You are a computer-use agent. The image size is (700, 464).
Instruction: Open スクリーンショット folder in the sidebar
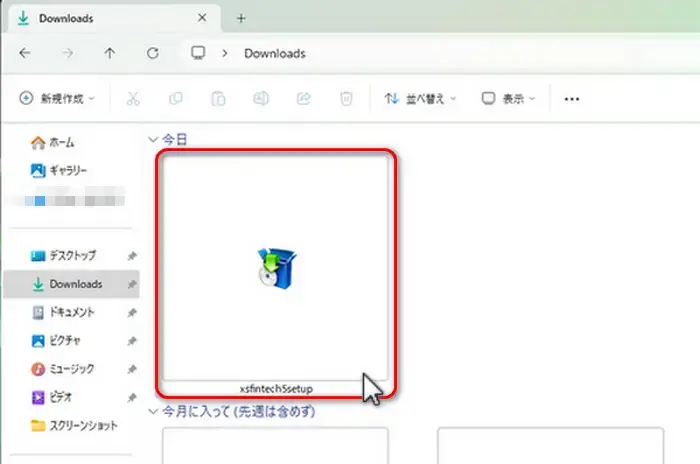pyautogui.click(x=74, y=426)
